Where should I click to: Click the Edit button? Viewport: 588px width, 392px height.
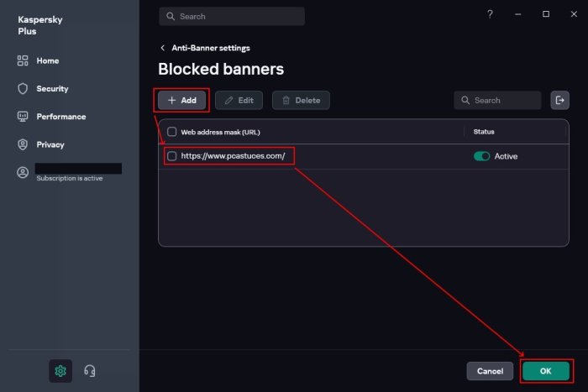point(239,101)
